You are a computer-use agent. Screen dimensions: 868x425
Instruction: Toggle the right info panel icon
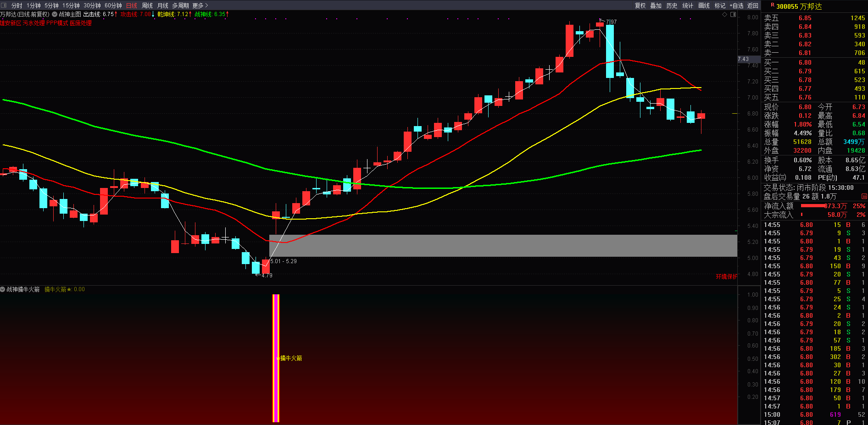(733, 14)
